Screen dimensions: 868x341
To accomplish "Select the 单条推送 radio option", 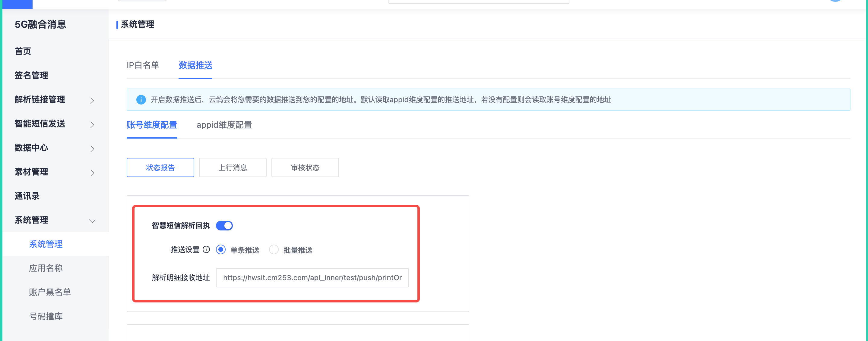I will click(221, 249).
